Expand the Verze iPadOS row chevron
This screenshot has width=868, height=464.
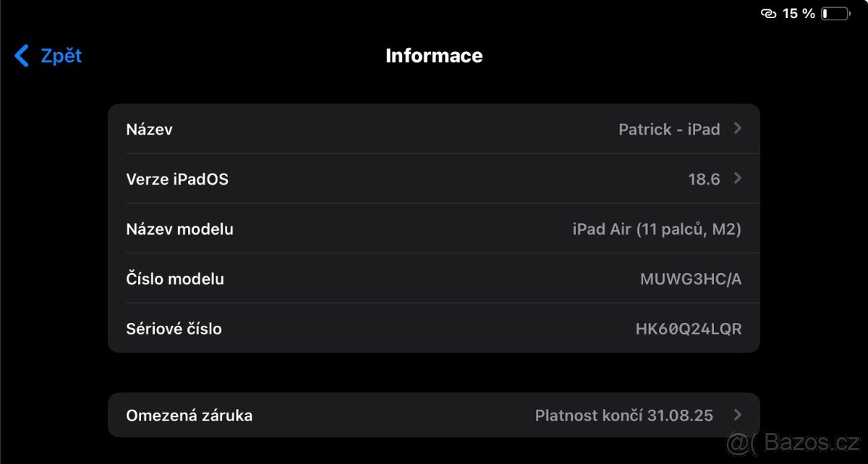pos(738,178)
